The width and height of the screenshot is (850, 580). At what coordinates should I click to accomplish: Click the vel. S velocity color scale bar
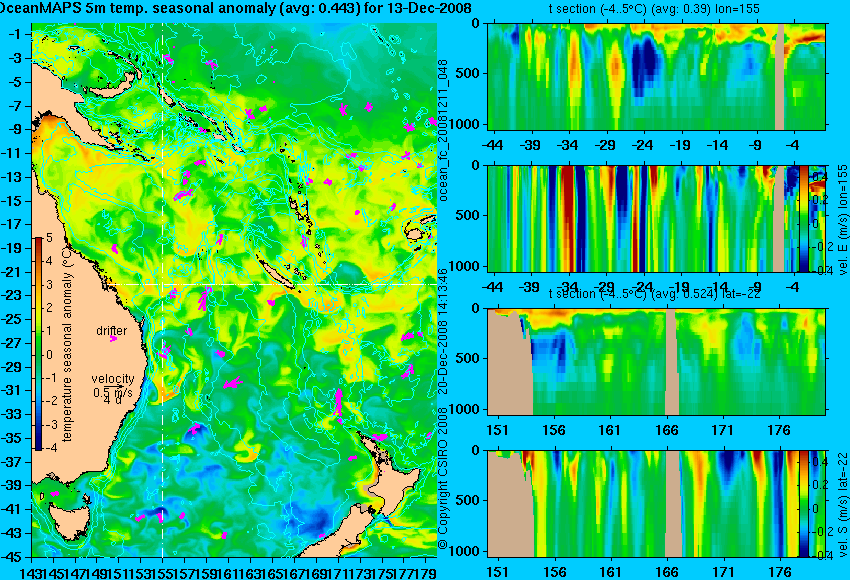804,504
